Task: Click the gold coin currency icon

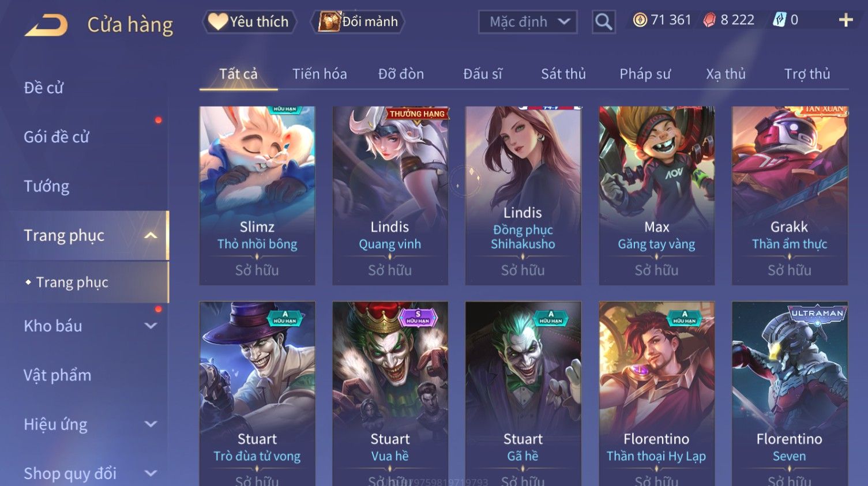Action: point(640,20)
